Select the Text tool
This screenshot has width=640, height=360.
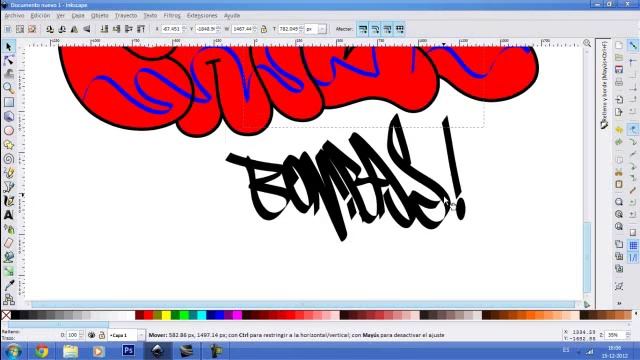pos(9,215)
